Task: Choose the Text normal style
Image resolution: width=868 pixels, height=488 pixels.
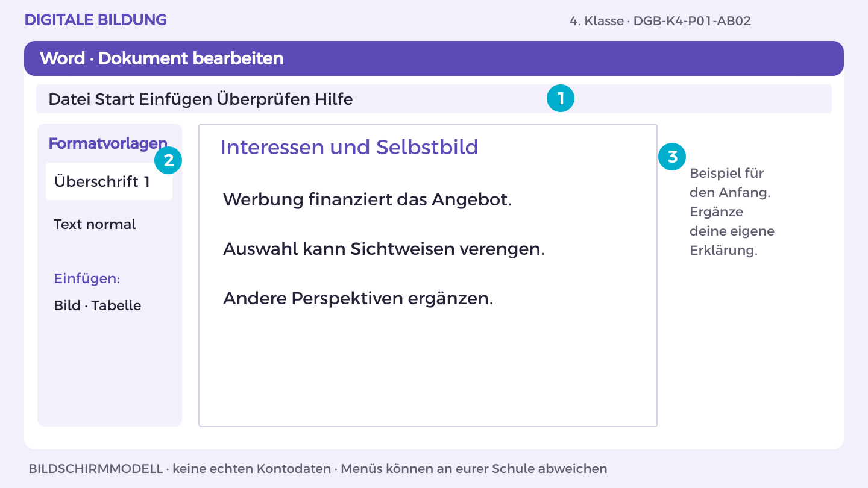Action: 95,224
